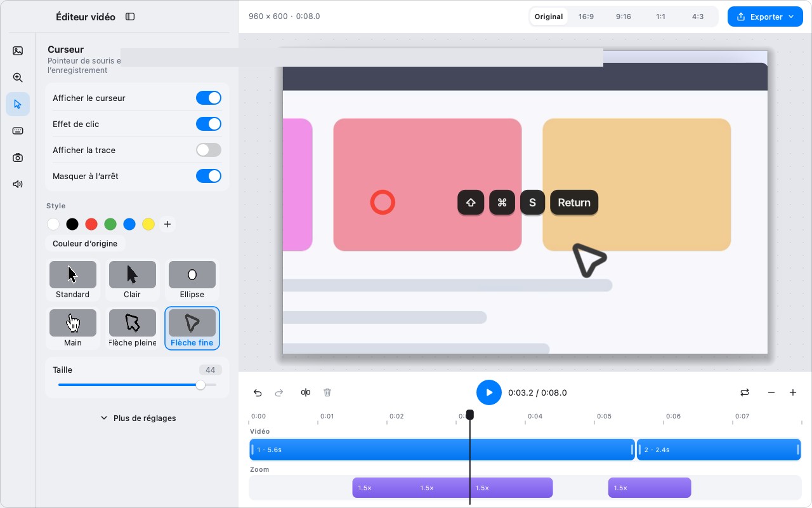Image resolution: width=812 pixels, height=508 pixels.
Task: Delete selection with trash icon
Action: tap(327, 392)
